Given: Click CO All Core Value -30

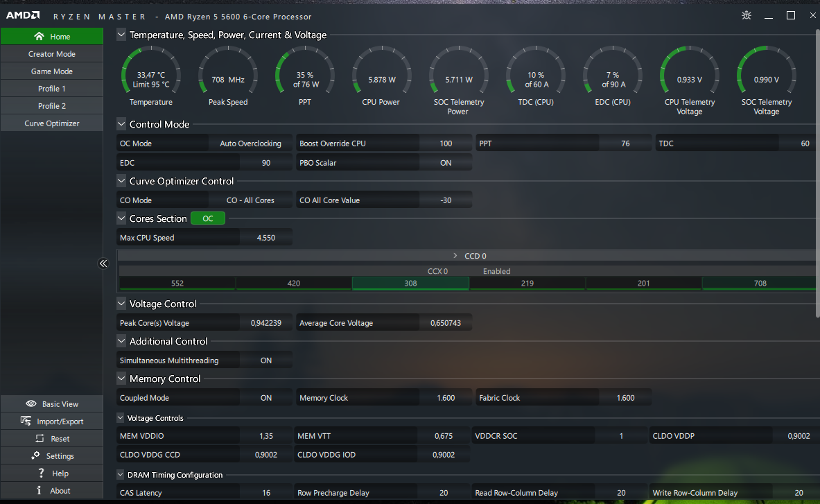Looking at the screenshot, I should 446,200.
